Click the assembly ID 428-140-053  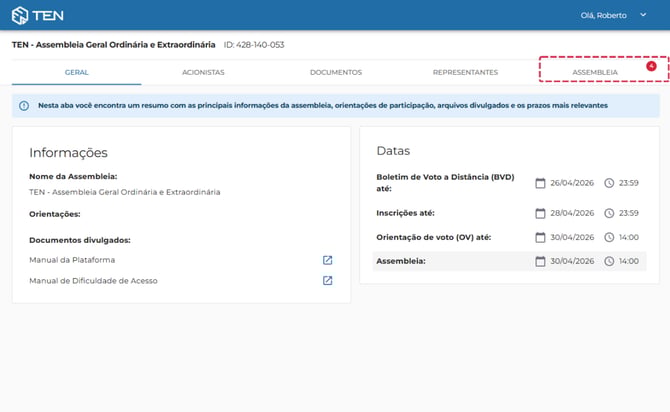pos(254,45)
